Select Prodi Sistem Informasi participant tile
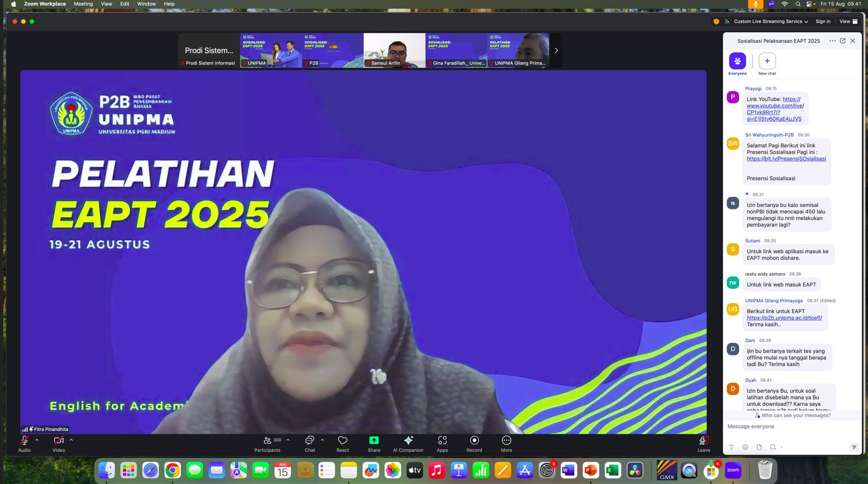 209,50
